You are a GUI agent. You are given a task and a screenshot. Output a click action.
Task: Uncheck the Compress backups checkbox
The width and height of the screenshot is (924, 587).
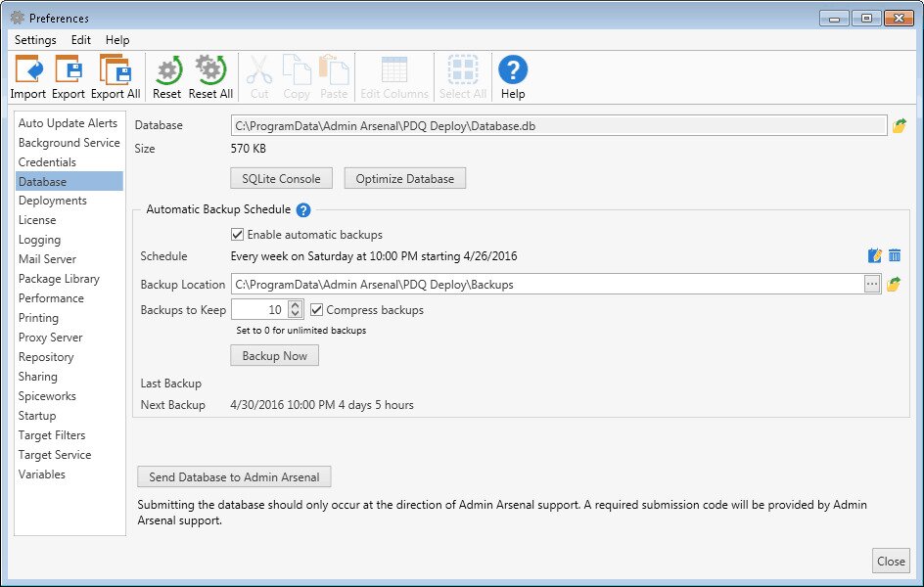(317, 310)
